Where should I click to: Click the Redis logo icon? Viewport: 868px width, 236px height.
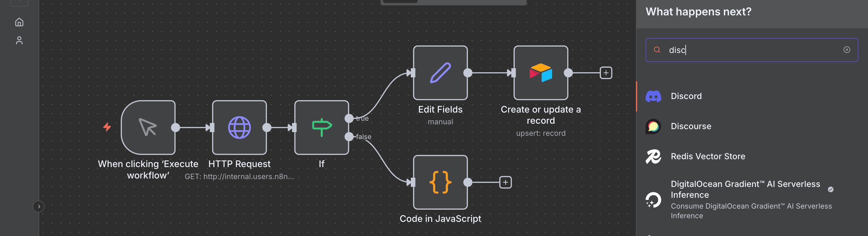click(653, 156)
